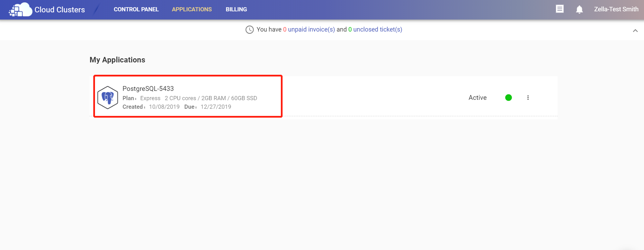View unclosed ticket(s) link
Viewport: 644px width, 250px height.
[x=378, y=29]
